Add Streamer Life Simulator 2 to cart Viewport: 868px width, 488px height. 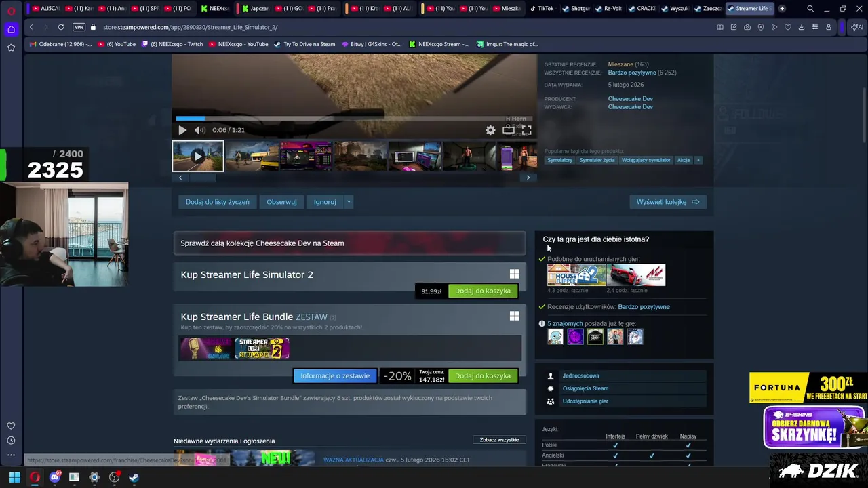(483, 291)
